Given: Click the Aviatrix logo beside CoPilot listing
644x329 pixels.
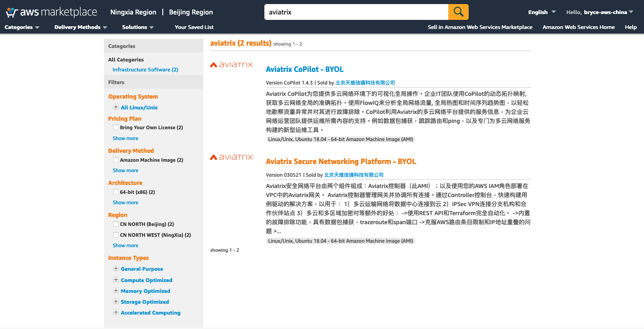Looking at the screenshot, I should click(231, 65).
